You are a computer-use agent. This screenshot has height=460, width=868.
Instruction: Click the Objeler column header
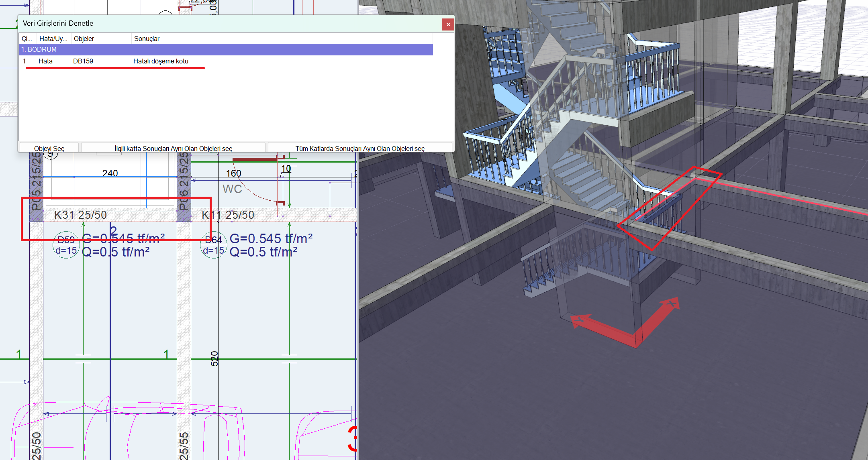[x=84, y=39]
